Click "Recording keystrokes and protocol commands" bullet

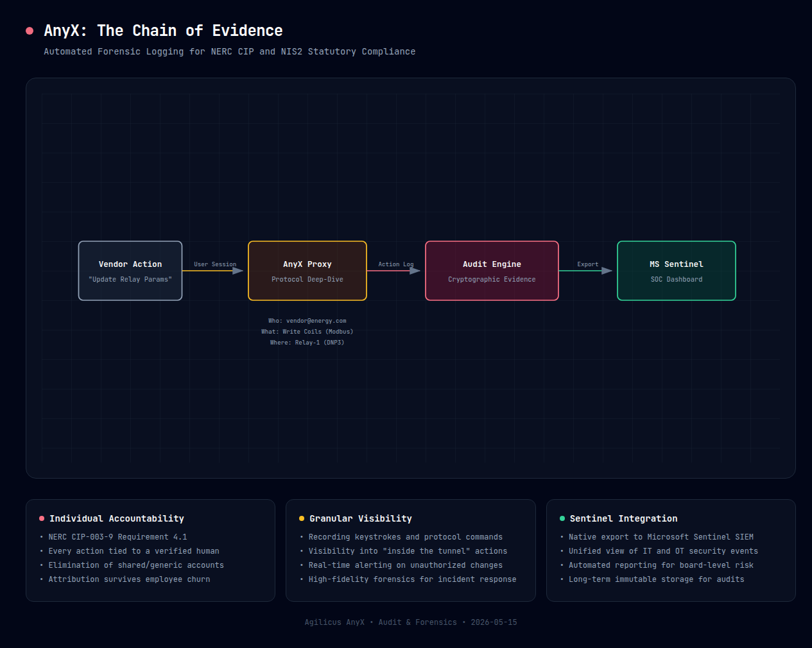pos(406,537)
